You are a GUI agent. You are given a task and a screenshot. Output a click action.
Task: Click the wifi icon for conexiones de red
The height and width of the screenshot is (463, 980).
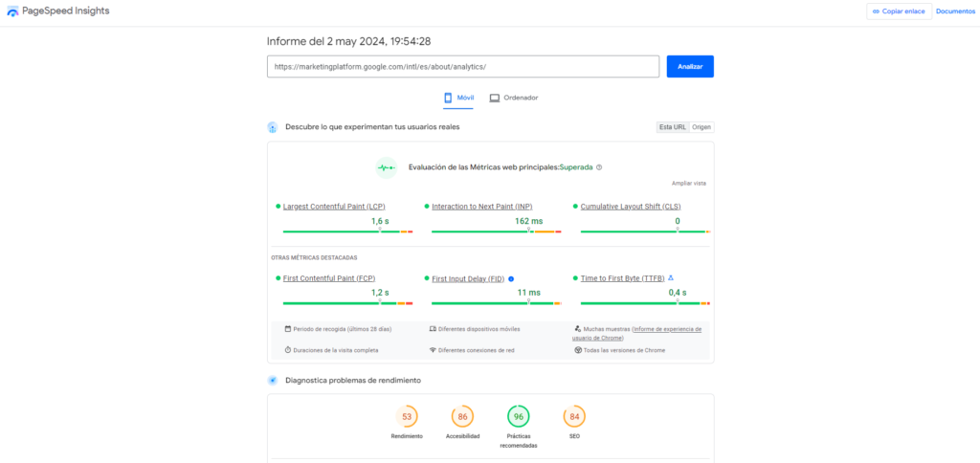click(433, 350)
